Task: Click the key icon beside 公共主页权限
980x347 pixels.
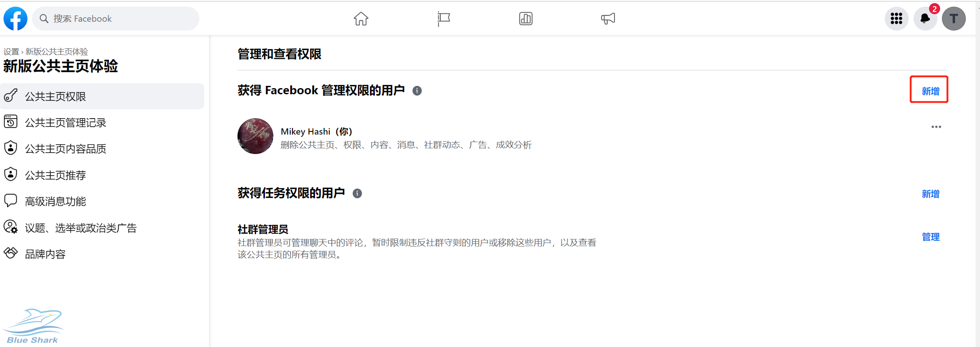Action: (x=11, y=95)
